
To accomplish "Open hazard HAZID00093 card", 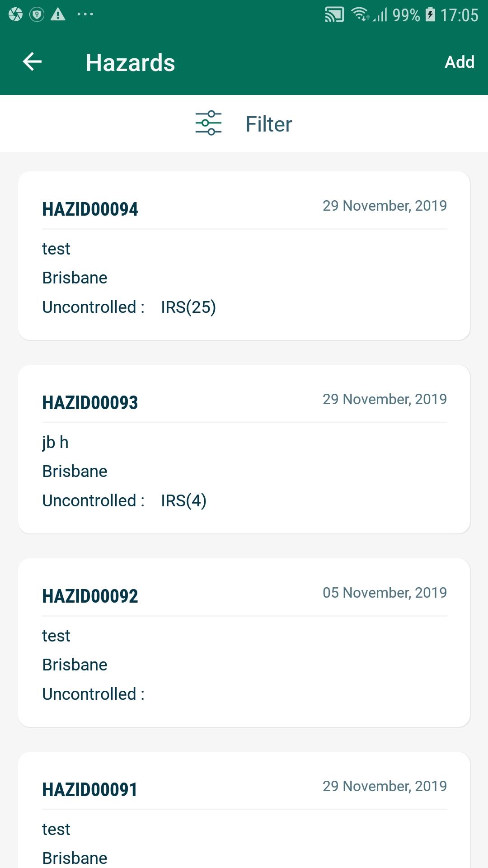I will (x=244, y=449).
